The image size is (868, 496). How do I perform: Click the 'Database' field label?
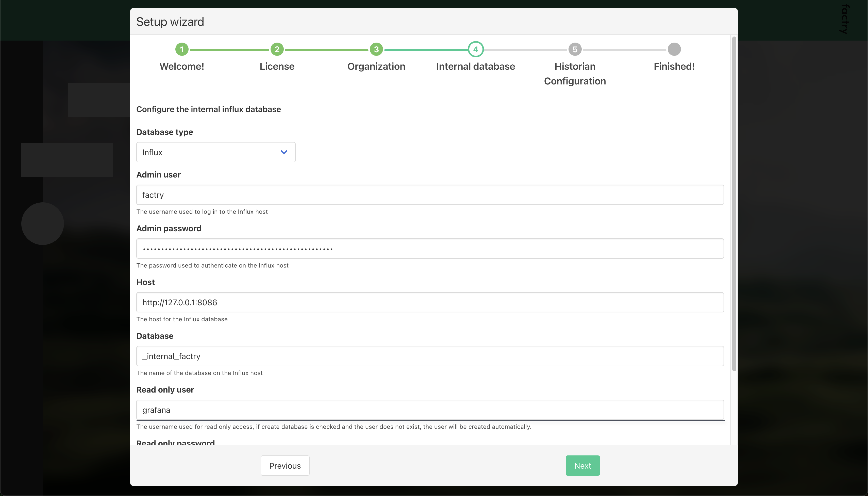coord(155,336)
